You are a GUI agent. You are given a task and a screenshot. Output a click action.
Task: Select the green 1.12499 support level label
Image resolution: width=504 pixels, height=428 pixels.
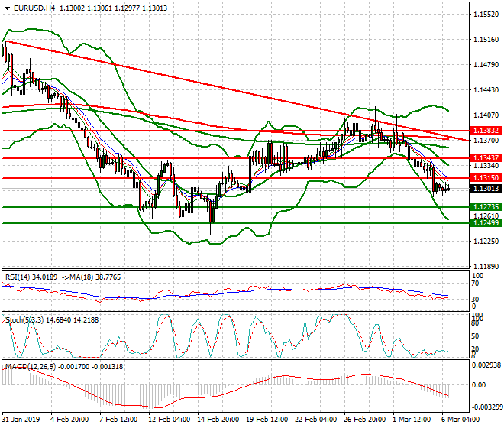pos(486,222)
